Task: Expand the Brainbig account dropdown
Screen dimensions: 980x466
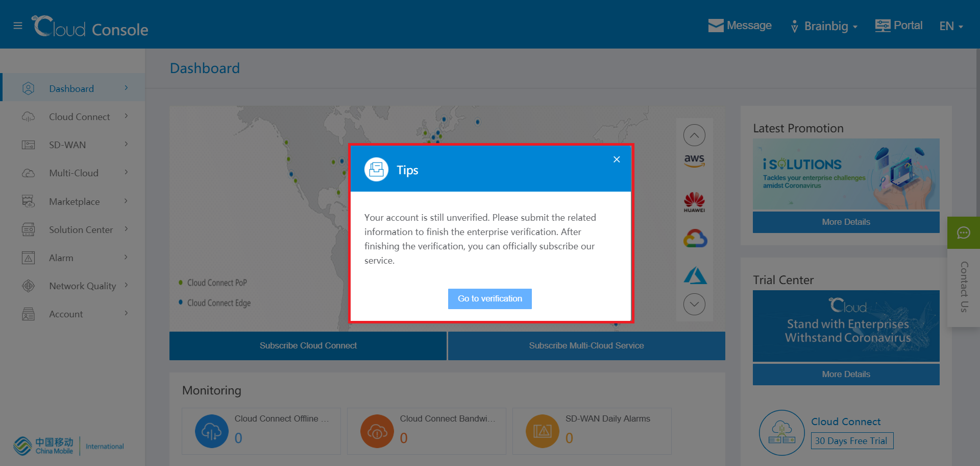Action: point(824,26)
